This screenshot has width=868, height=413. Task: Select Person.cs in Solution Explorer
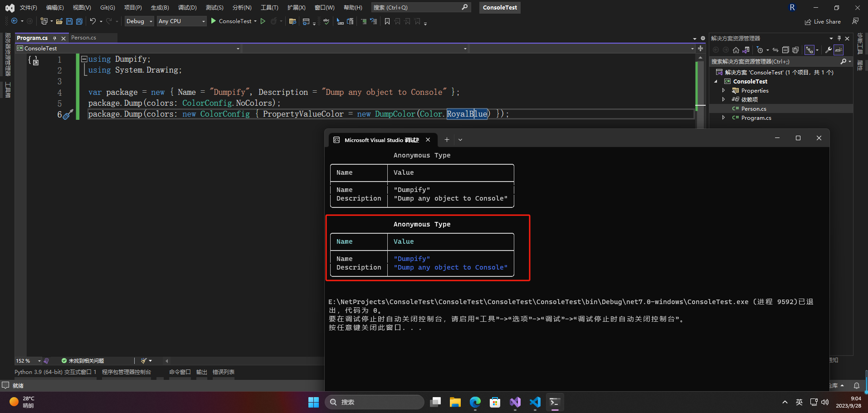click(x=753, y=109)
